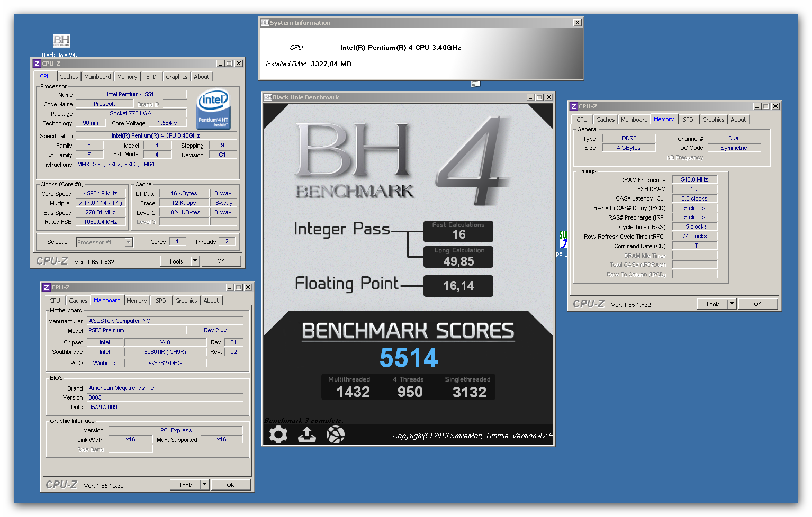Click the Z title icon of CPU-Z Mainboard window

point(46,287)
